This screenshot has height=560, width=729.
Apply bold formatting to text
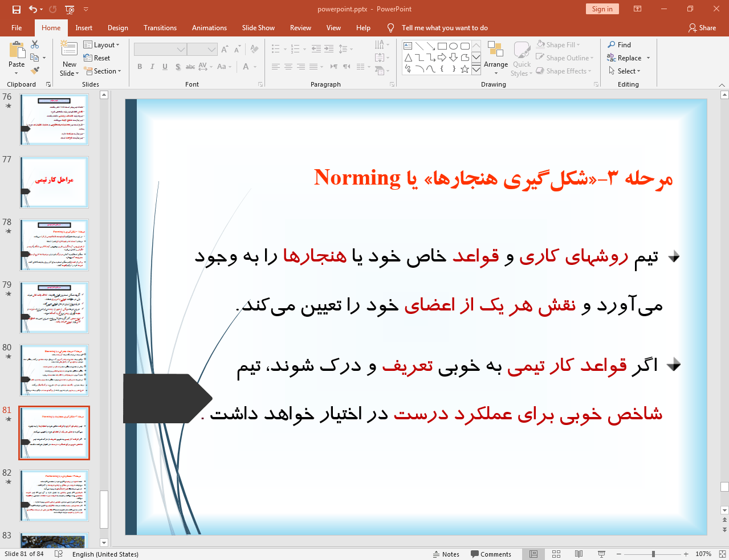click(x=140, y=67)
